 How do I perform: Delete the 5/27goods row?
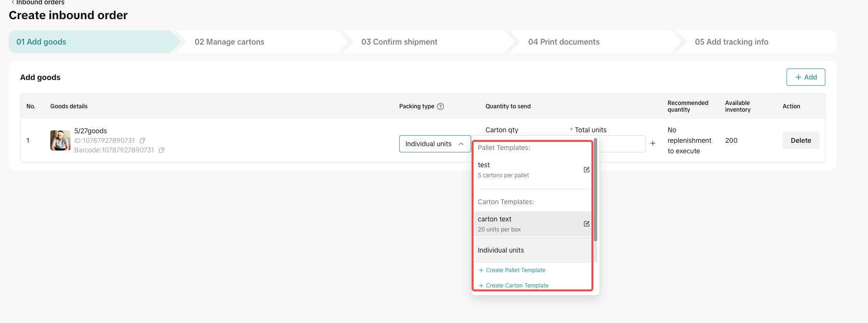point(800,140)
